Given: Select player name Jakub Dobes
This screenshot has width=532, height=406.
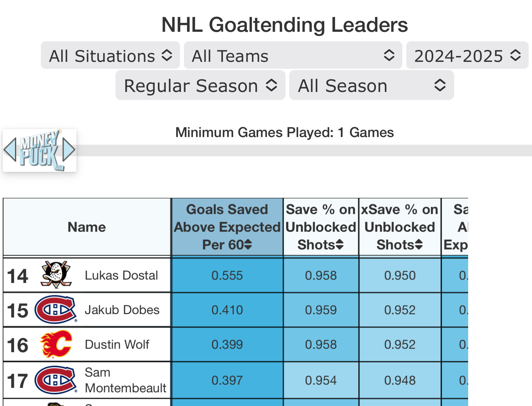Looking at the screenshot, I should pyautogui.click(x=122, y=310).
